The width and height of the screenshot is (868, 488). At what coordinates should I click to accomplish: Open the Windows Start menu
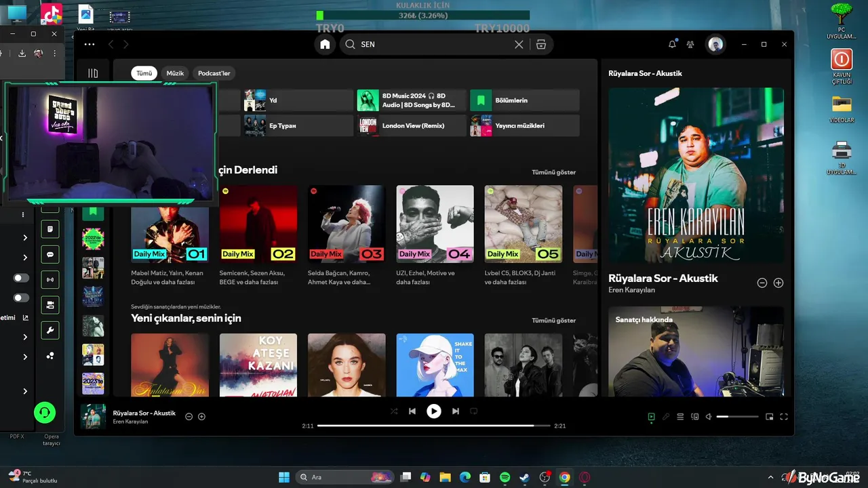tap(284, 477)
